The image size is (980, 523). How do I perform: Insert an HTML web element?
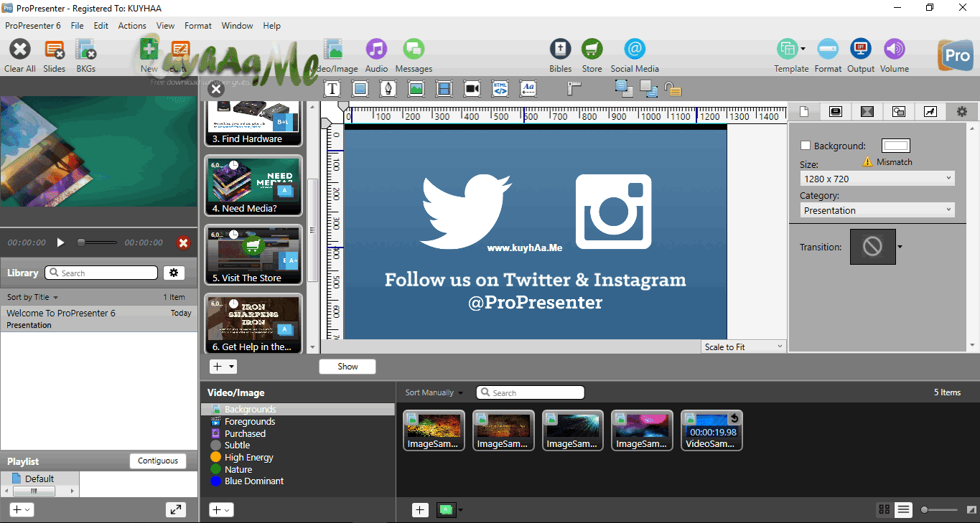(x=500, y=88)
